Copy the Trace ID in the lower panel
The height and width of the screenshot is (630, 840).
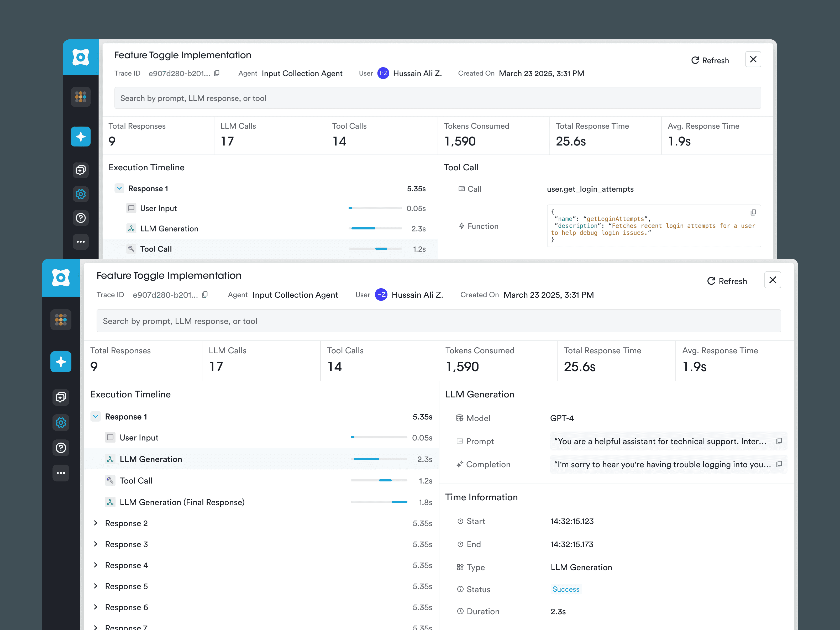(x=205, y=295)
